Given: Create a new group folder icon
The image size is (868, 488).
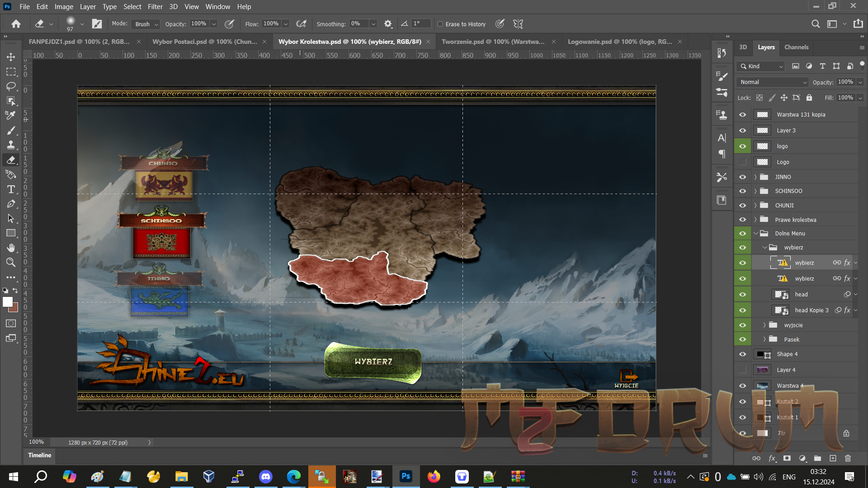Looking at the screenshot, I should (817, 458).
